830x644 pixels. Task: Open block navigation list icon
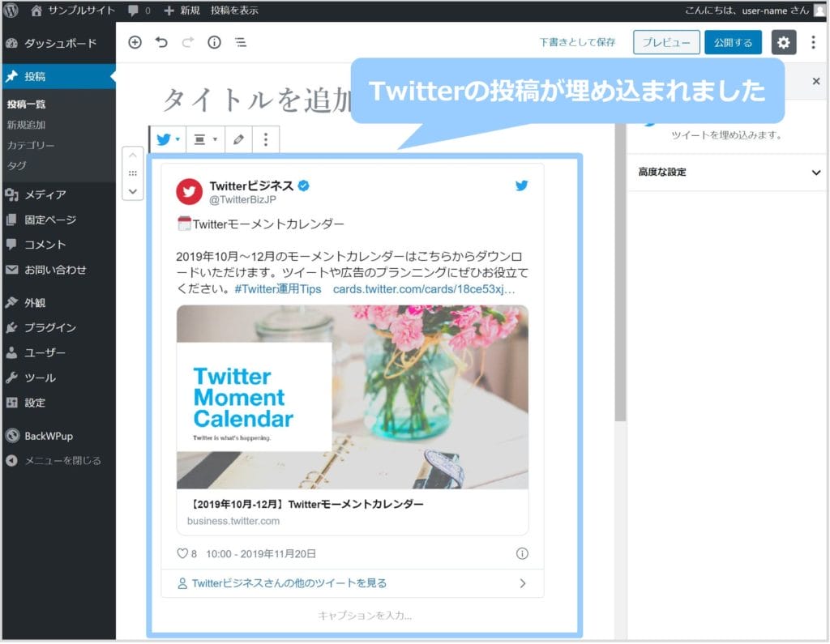coord(241,42)
